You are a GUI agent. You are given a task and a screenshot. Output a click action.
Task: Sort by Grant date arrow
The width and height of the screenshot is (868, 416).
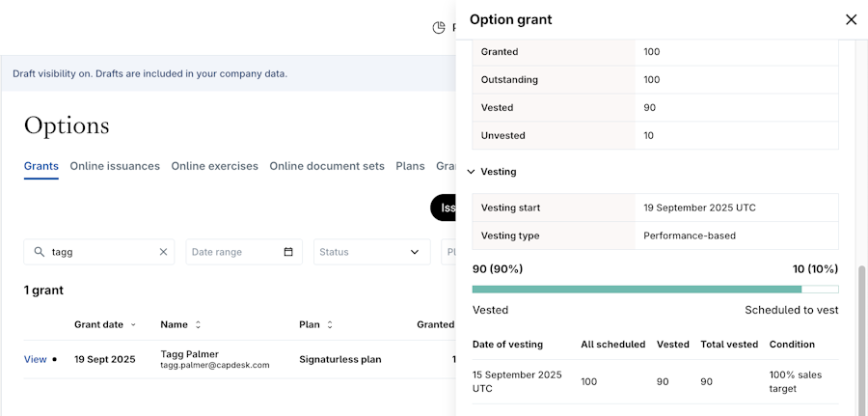coord(133,325)
